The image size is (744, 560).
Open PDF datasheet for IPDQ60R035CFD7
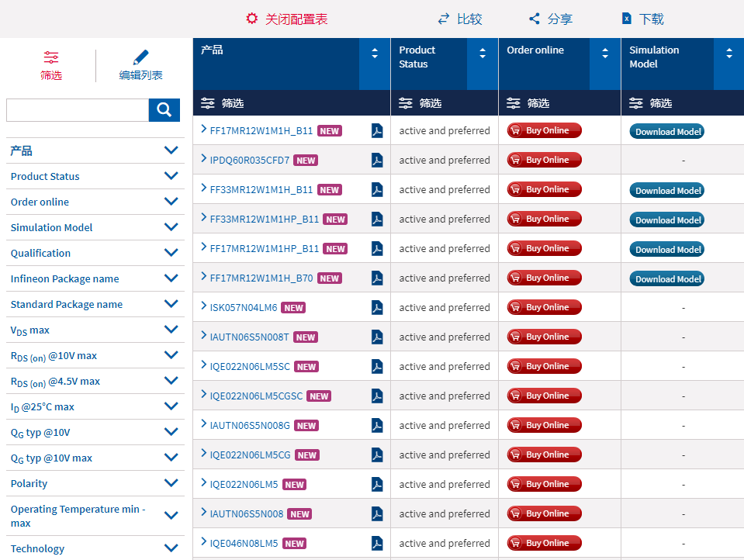[377, 160]
